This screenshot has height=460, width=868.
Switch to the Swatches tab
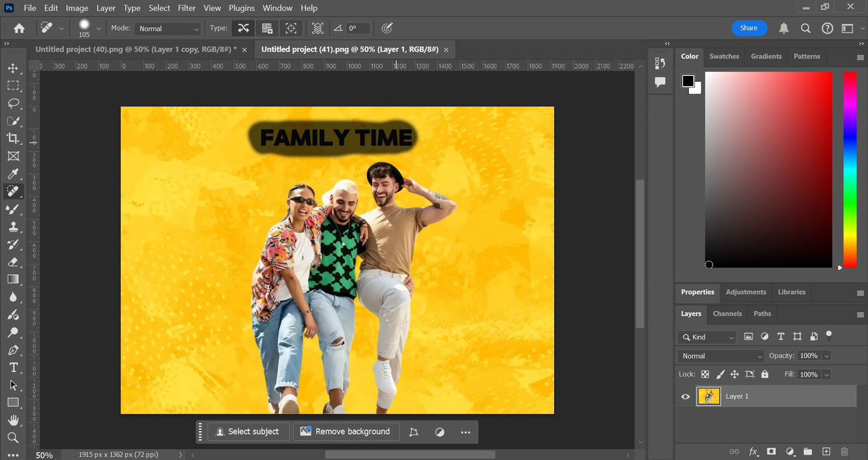(x=724, y=56)
